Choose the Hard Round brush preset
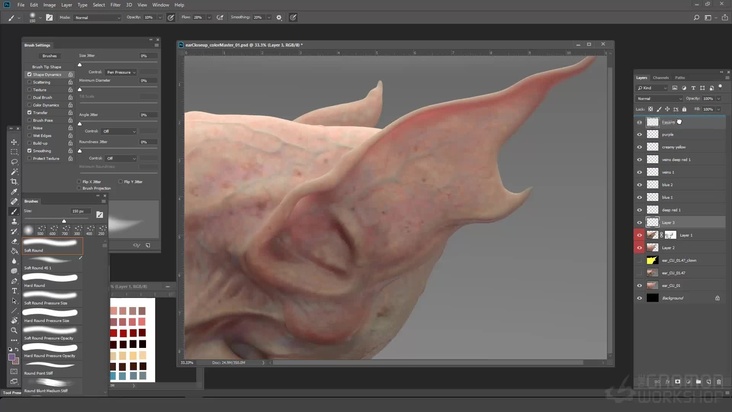Screen dimensions: 732x412 (x=51, y=280)
